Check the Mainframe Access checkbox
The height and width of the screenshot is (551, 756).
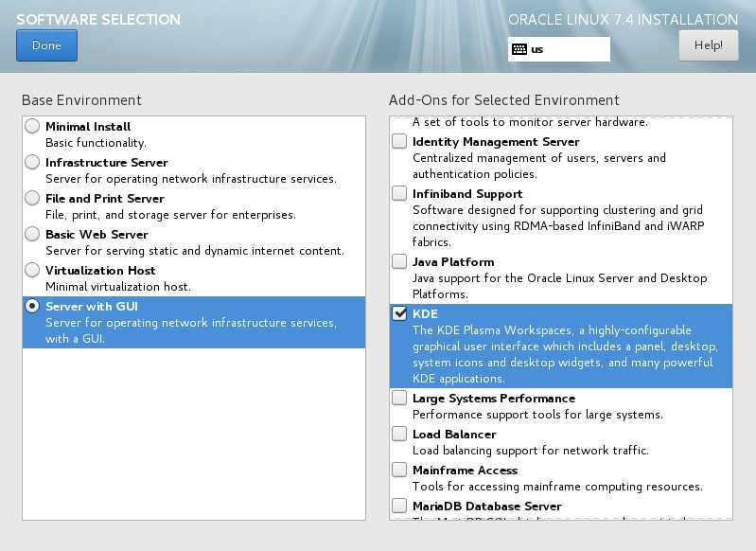coord(399,470)
